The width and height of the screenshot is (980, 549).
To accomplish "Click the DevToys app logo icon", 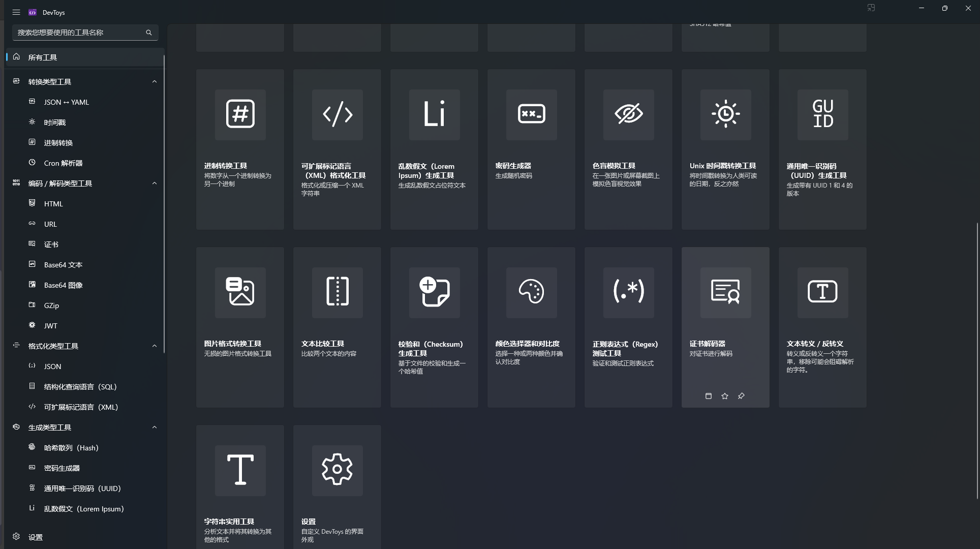I will coord(33,12).
